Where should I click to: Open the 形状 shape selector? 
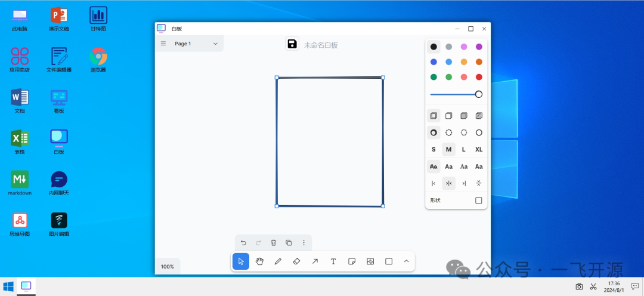pyautogui.click(x=456, y=201)
